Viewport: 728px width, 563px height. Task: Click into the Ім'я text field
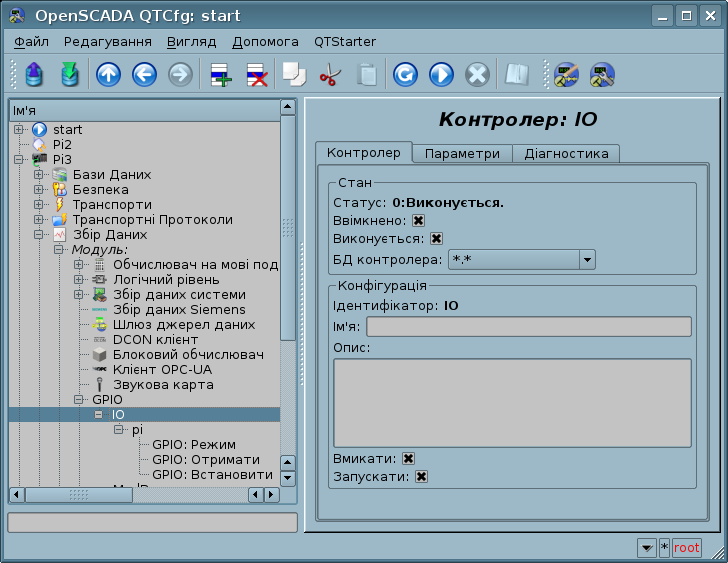(x=529, y=327)
